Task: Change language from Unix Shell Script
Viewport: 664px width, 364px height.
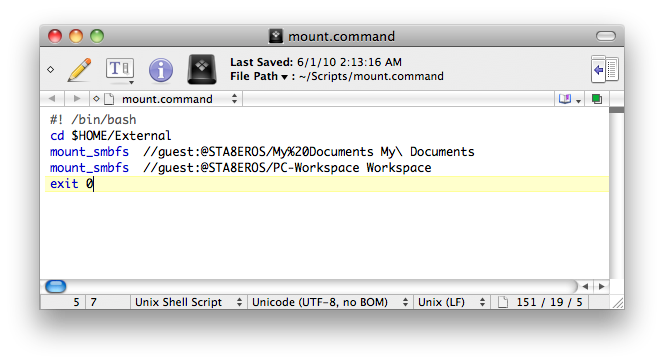Action: pyautogui.click(x=188, y=302)
